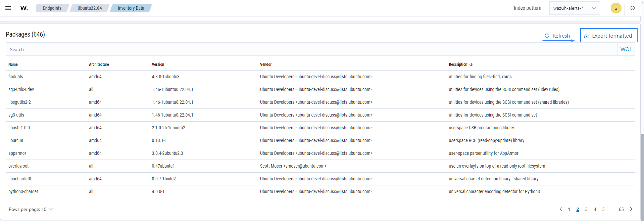Click the overlayroot package name

(x=18, y=166)
